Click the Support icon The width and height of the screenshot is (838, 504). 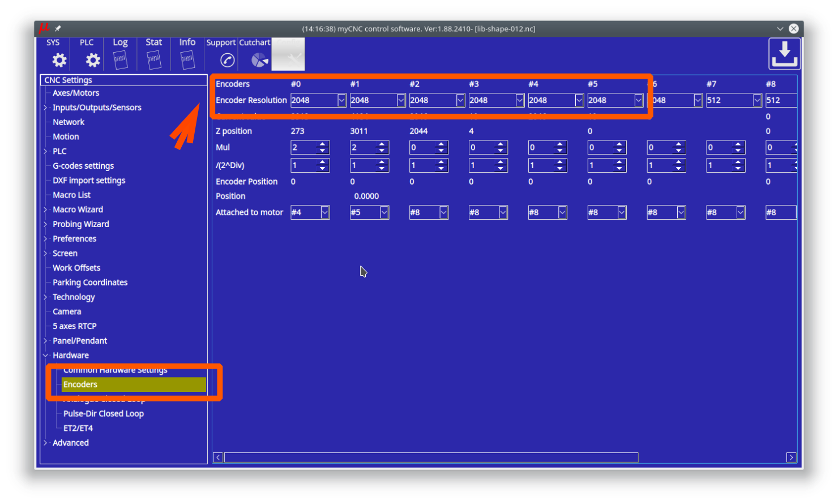tap(227, 59)
